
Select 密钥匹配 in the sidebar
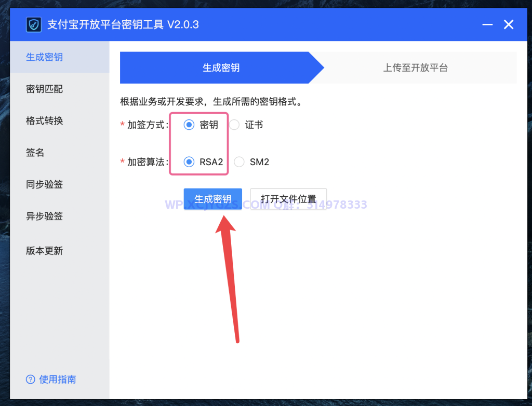[44, 89]
